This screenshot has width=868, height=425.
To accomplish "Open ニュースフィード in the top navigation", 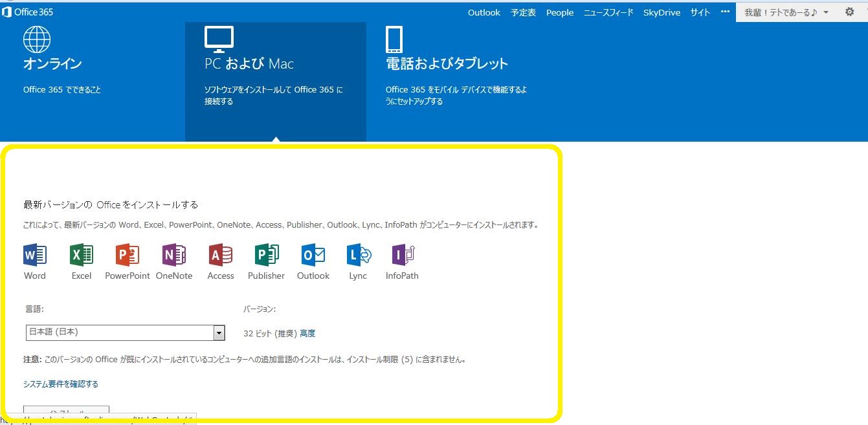I will click(x=608, y=12).
